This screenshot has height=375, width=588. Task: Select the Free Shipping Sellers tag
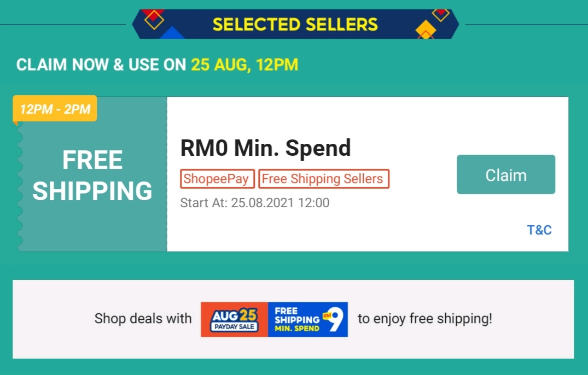(323, 179)
